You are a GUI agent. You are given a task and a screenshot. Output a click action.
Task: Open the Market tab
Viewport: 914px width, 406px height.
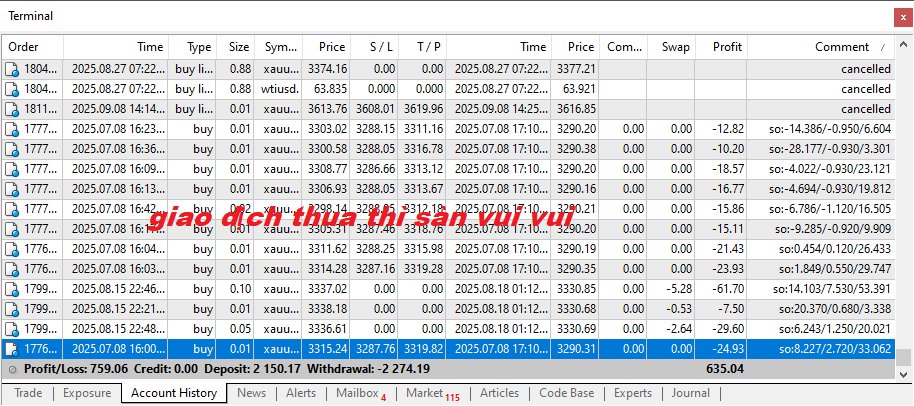(x=433, y=393)
